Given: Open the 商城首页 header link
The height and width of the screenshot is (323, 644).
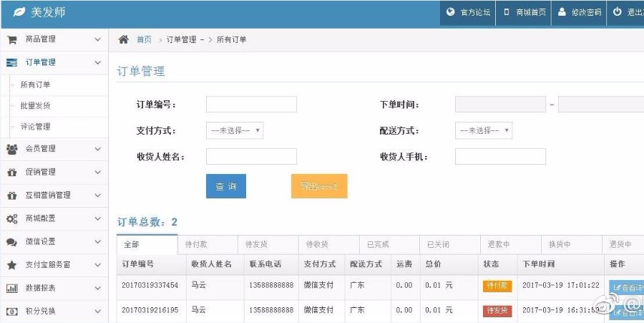Looking at the screenshot, I should click(524, 12).
